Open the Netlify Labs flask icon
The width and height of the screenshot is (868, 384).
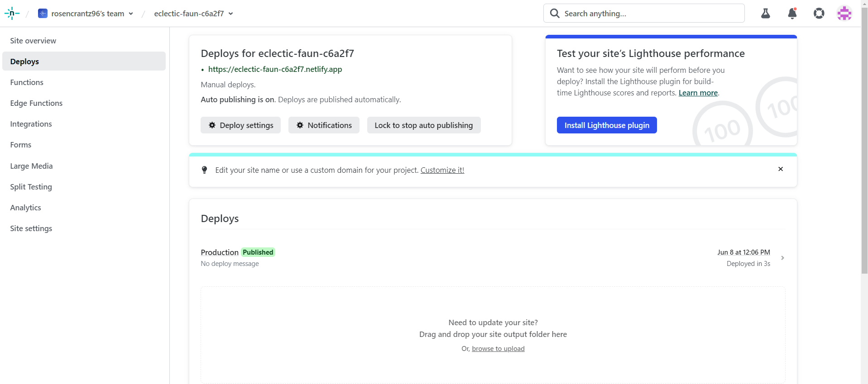(x=766, y=14)
